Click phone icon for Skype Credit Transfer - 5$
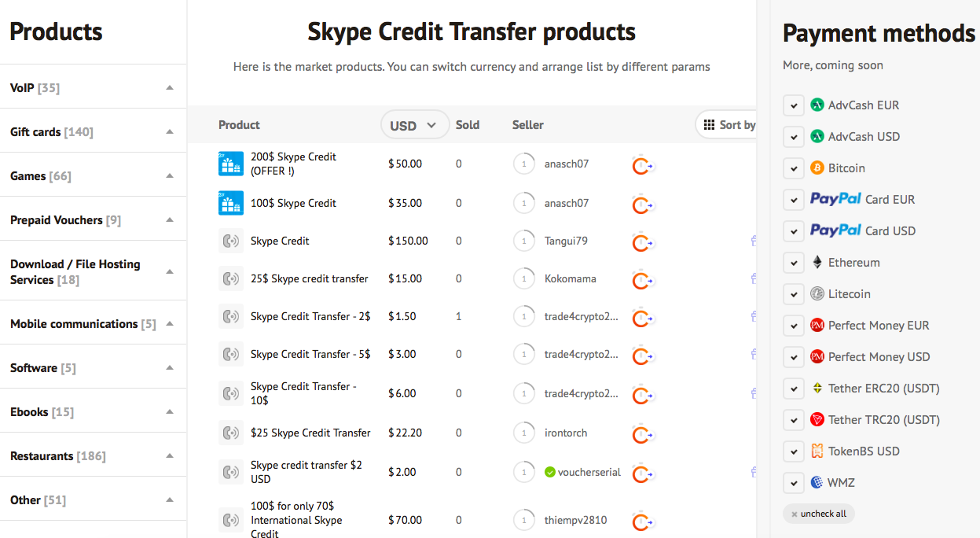The width and height of the screenshot is (980, 538). click(x=231, y=354)
